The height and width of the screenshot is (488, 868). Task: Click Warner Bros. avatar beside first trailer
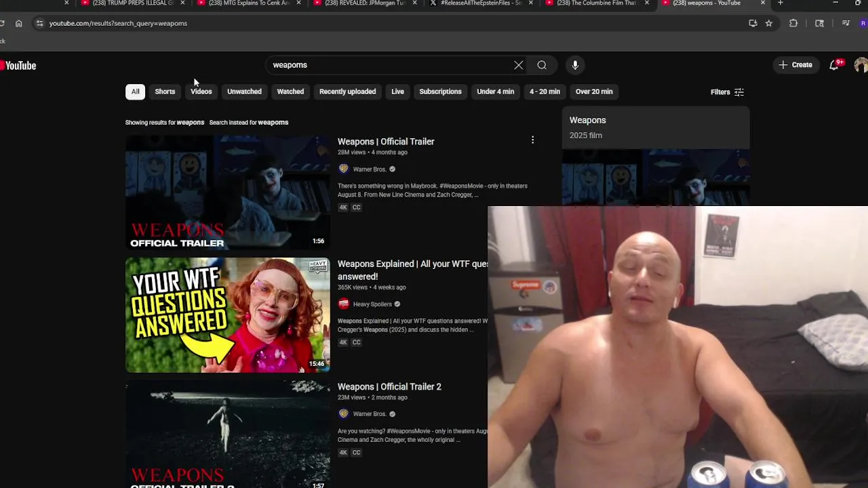point(343,169)
